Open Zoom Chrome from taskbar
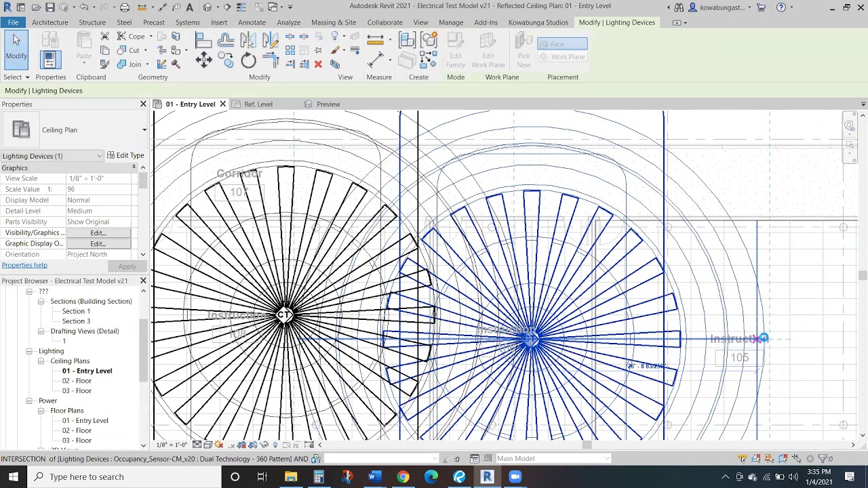 pos(515,476)
